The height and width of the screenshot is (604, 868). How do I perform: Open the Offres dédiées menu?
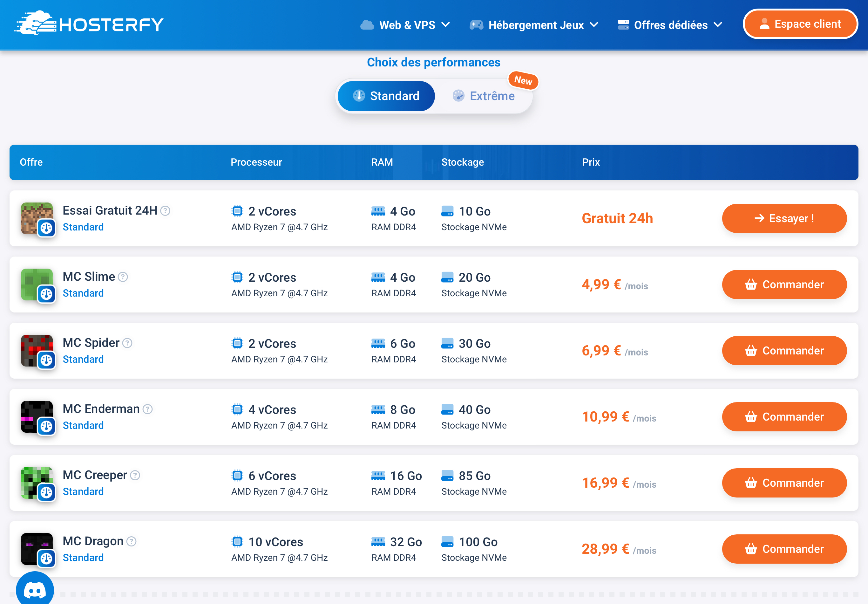coord(670,25)
